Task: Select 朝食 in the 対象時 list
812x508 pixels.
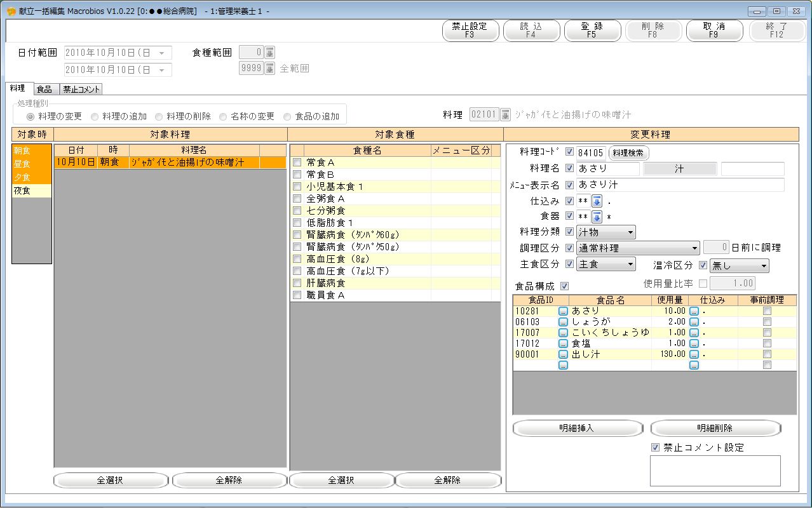Action: [32, 150]
